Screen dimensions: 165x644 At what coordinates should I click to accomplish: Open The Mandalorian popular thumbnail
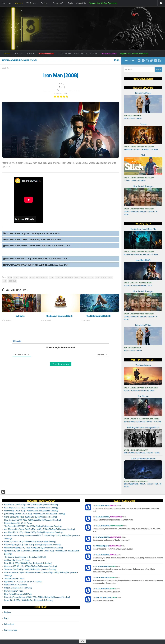click(x=143, y=376)
